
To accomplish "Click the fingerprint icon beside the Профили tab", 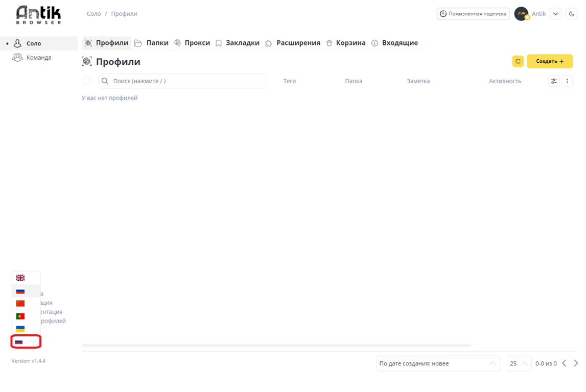I will [x=88, y=43].
